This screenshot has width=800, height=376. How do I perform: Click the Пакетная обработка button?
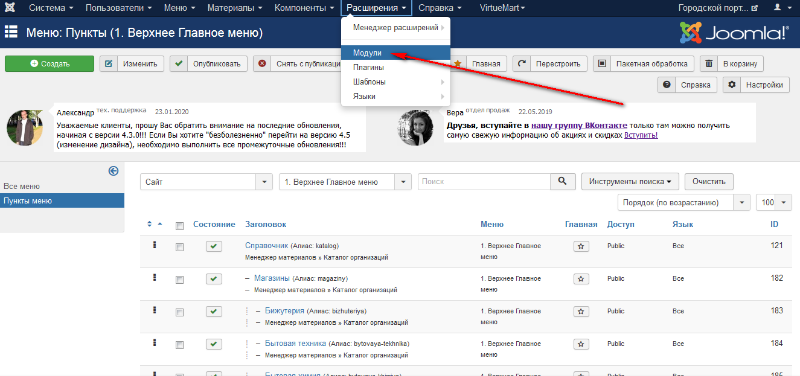click(643, 64)
